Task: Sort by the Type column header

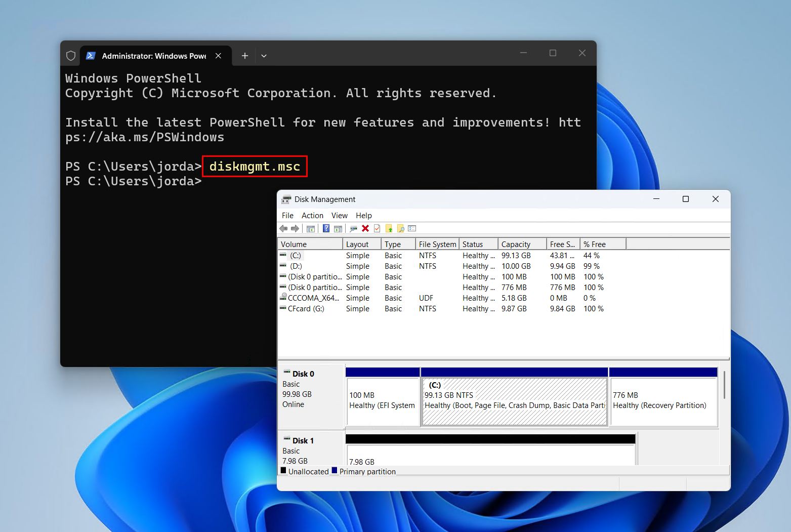Action: click(398, 244)
